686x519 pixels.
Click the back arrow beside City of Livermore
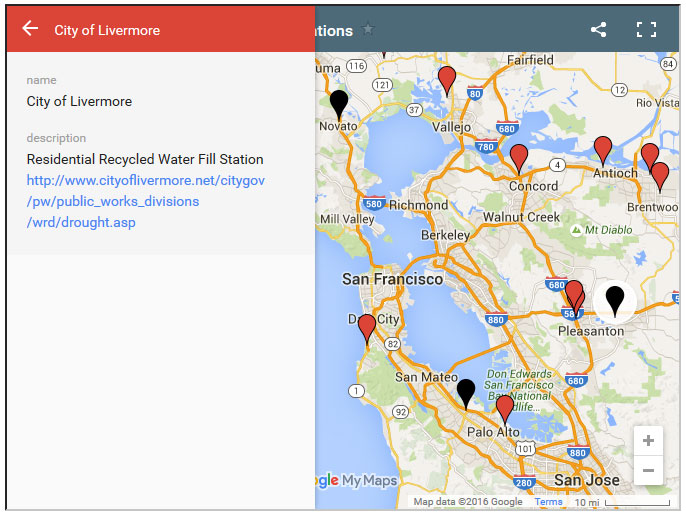point(30,28)
